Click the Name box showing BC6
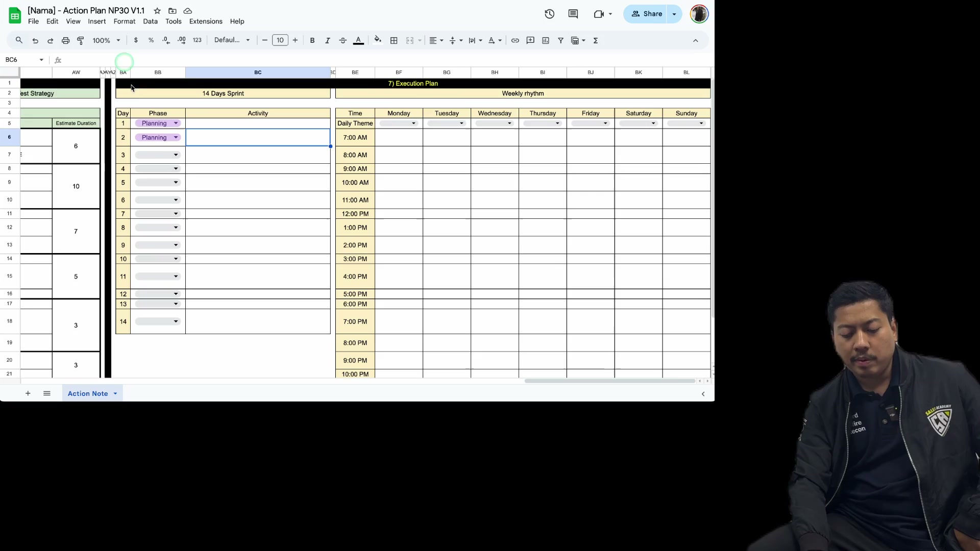 24,60
